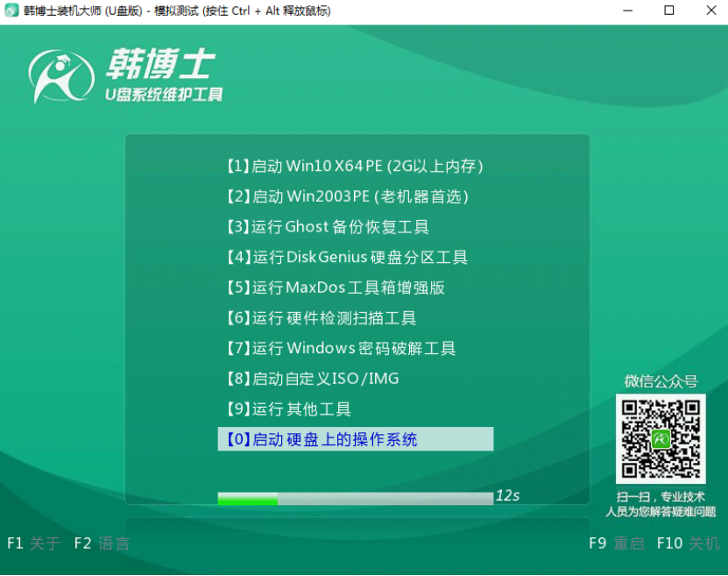Shut down via F10 关机

(x=683, y=544)
